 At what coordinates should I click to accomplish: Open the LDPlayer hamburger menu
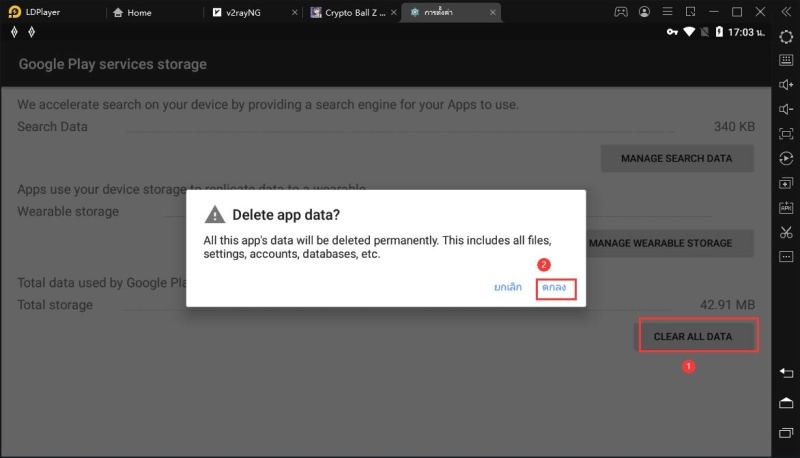[x=667, y=12]
